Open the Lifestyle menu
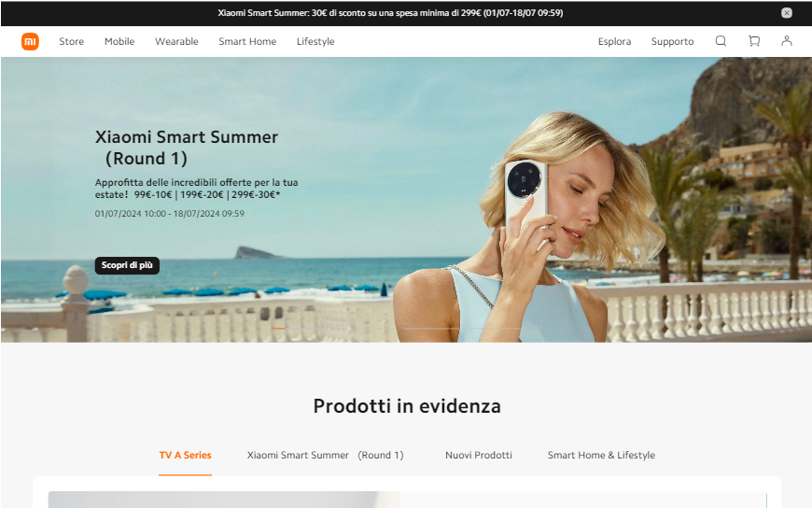Screen dimensions: 812x508 (315, 41)
